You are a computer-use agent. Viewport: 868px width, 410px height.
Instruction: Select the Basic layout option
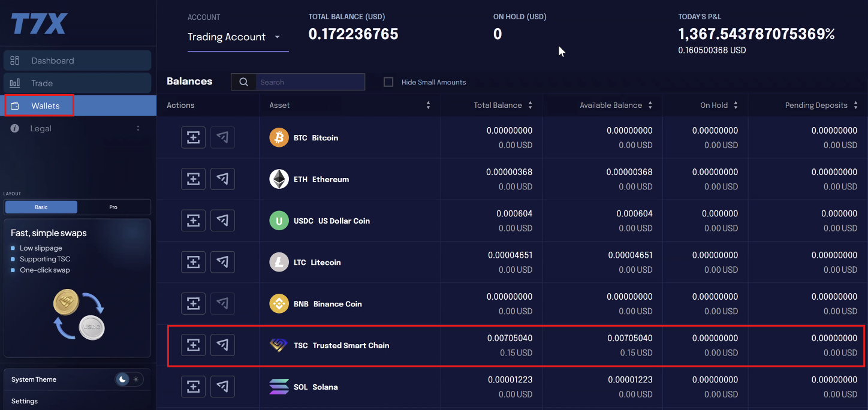[x=41, y=207]
